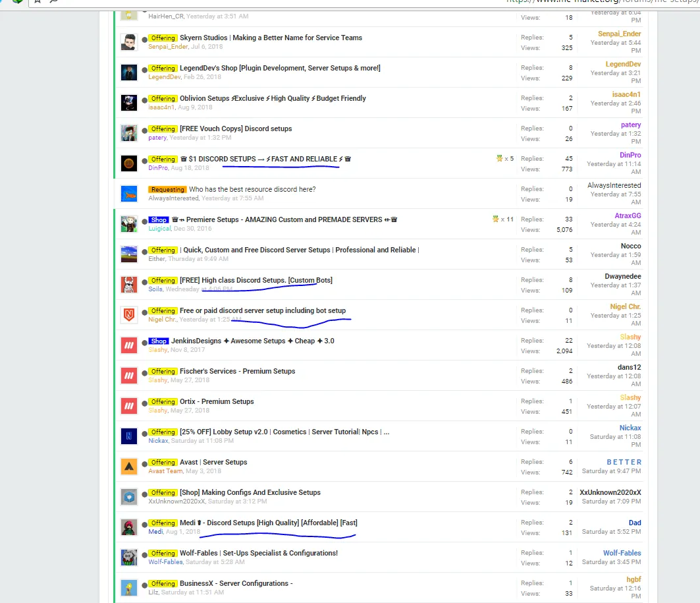Click DinPro's orange globe avatar
The image size is (700, 603).
[x=129, y=163]
